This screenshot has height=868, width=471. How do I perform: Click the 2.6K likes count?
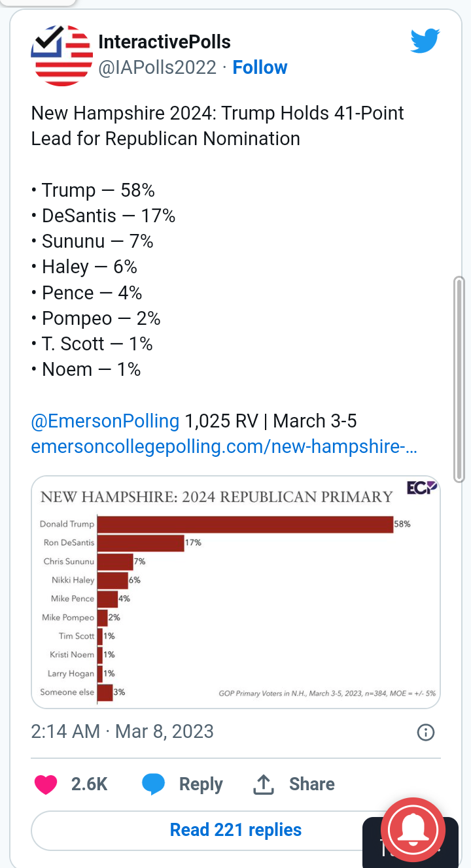point(89,784)
